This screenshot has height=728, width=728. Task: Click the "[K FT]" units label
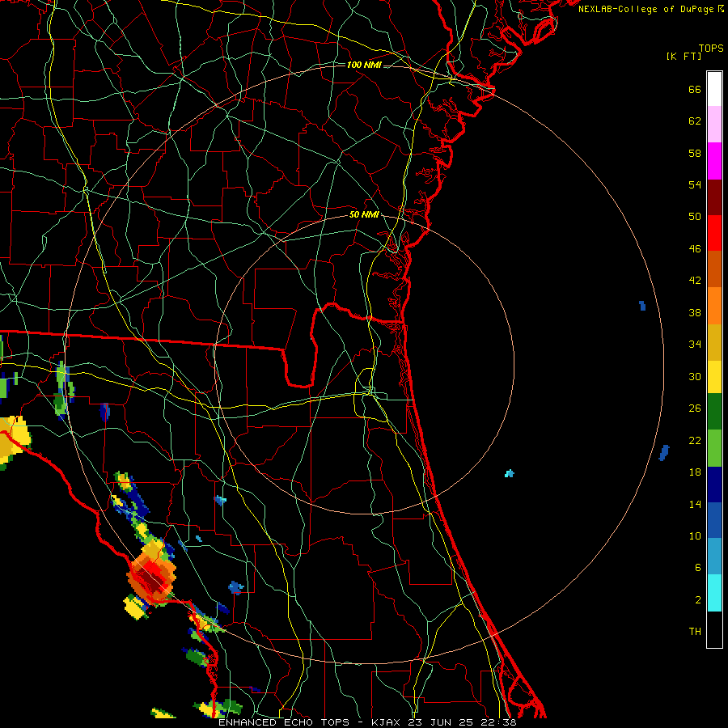[684, 56]
